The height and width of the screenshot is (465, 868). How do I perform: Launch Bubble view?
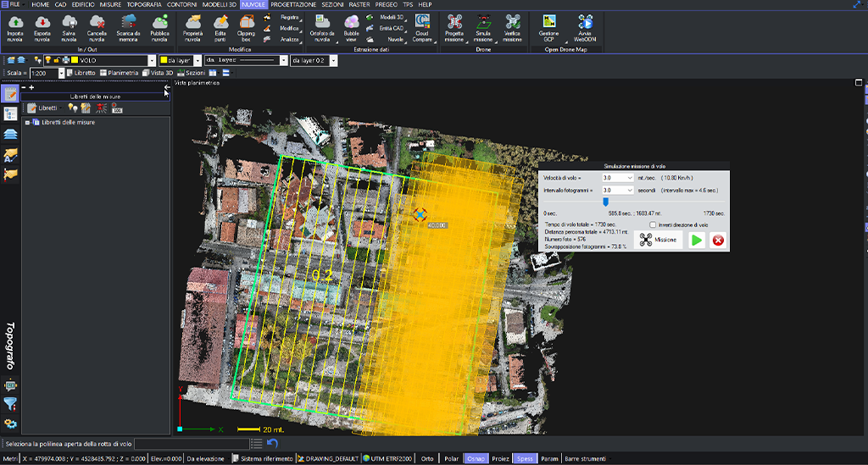click(351, 28)
